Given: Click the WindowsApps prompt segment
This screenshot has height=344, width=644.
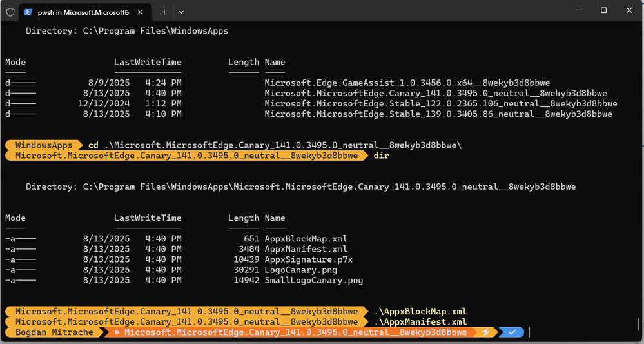Looking at the screenshot, I should click(x=44, y=145).
